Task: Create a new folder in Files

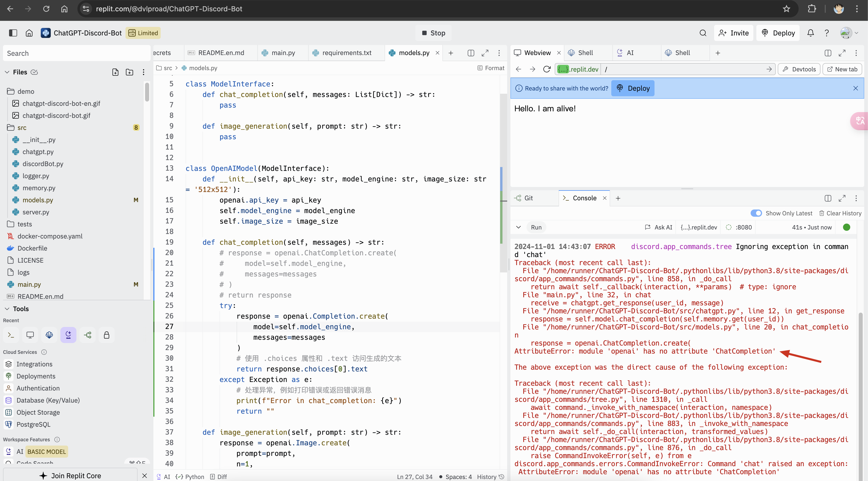Action: (129, 72)
